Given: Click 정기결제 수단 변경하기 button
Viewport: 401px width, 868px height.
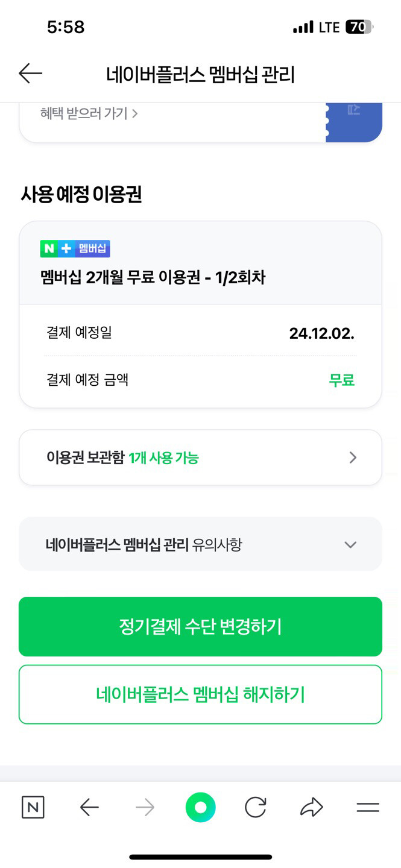Looking at the screenshot, I should point(200,626).
